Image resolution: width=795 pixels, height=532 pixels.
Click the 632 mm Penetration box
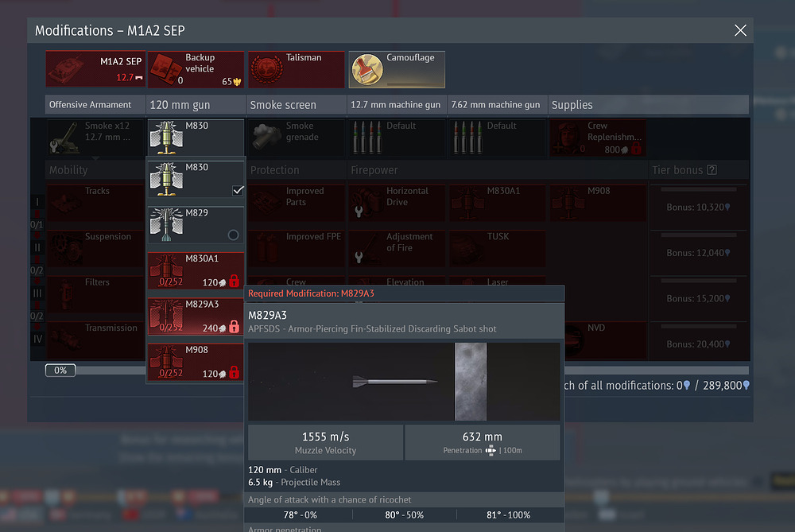pyautogui.click(x=483, y=443)
